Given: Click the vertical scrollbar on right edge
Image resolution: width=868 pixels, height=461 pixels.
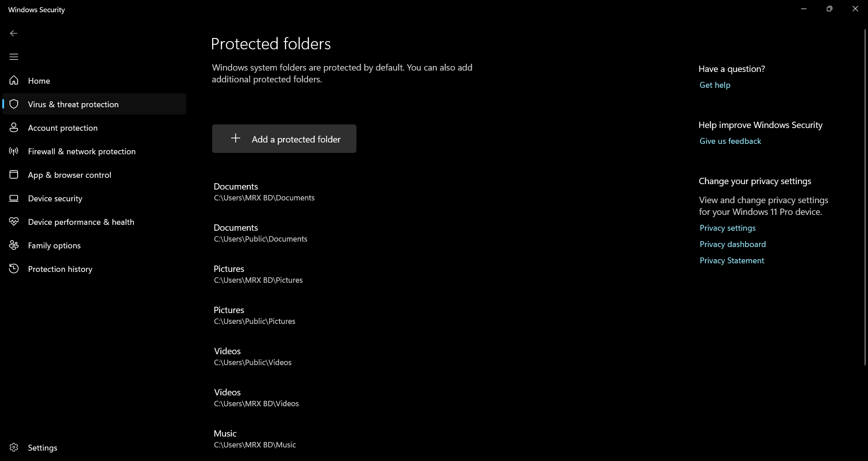Looking at the screenshot, I should coord(865,197).
